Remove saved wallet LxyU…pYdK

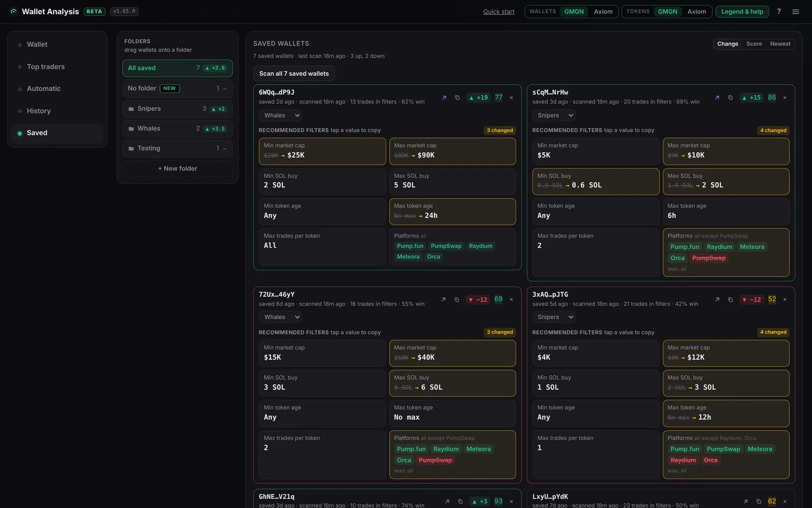785,501
